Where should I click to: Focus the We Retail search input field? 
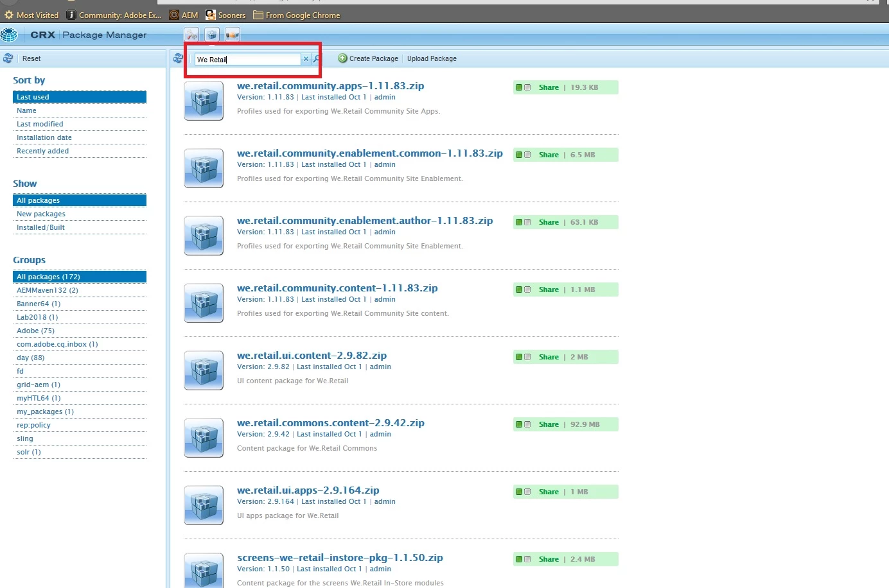(247, 59)
